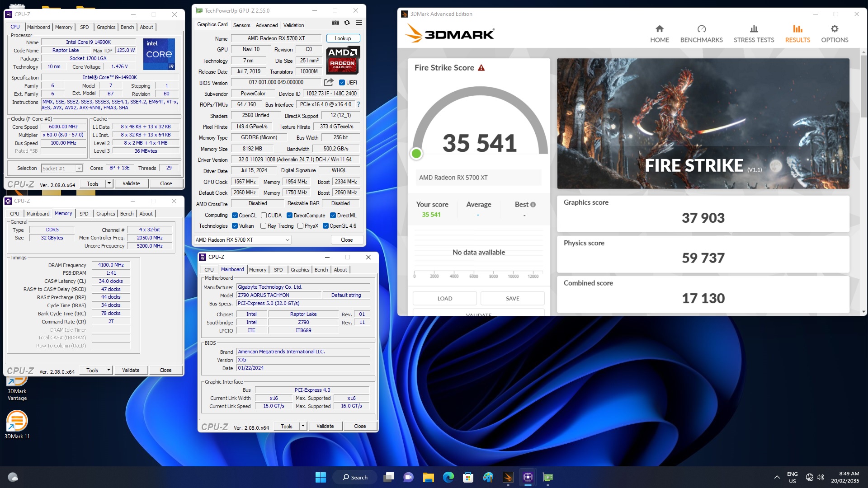Switch to the Advanced tab in GPU-Z

(x=267, y=25)
